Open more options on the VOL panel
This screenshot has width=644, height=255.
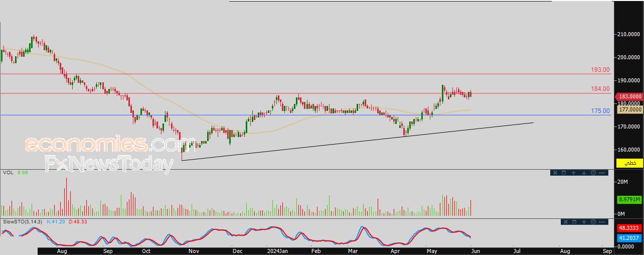coord(602,173)
